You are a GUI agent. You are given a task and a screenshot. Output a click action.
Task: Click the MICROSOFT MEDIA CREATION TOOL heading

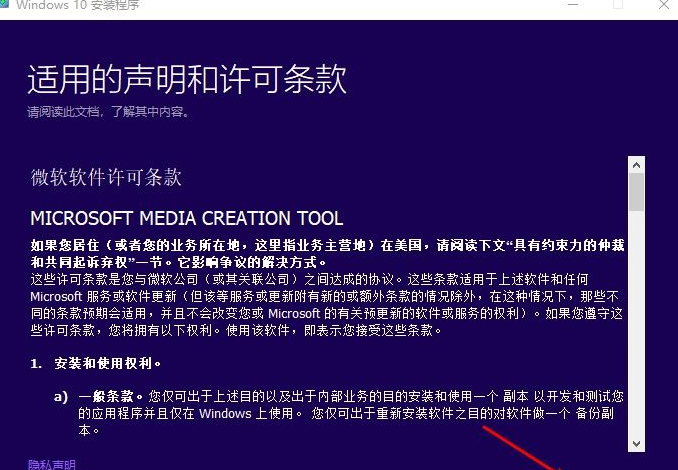187,218
